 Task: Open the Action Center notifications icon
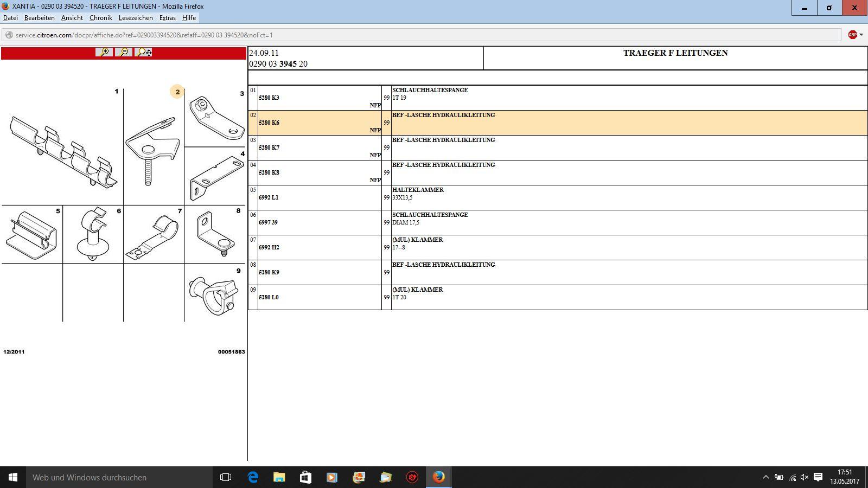pos(818,477)
